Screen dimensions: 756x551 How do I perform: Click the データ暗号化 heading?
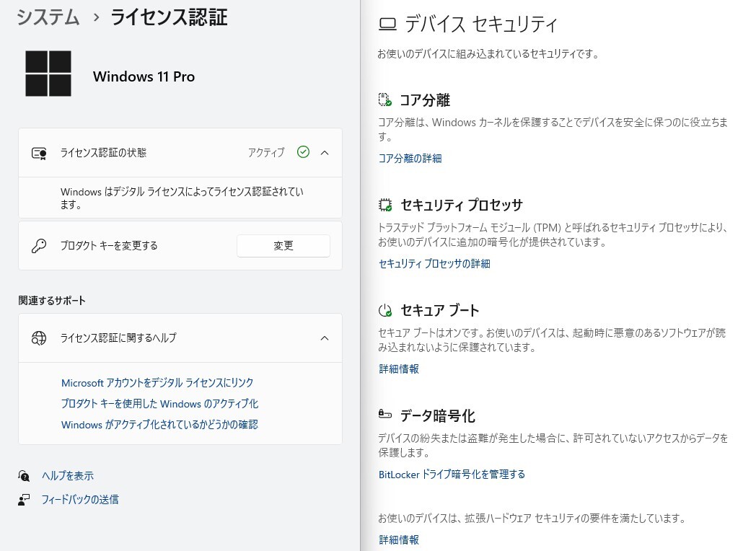tap(438, 415)
